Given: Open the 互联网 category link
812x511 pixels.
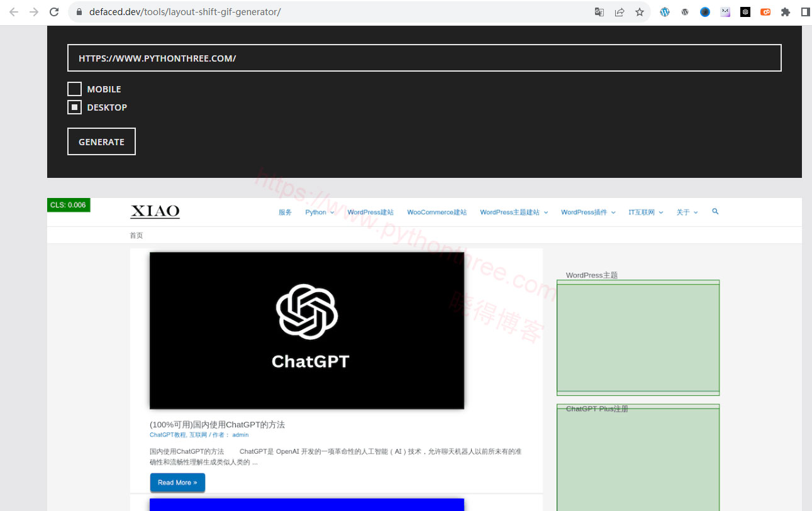Looking at the screenshot, I should (197, 435).
